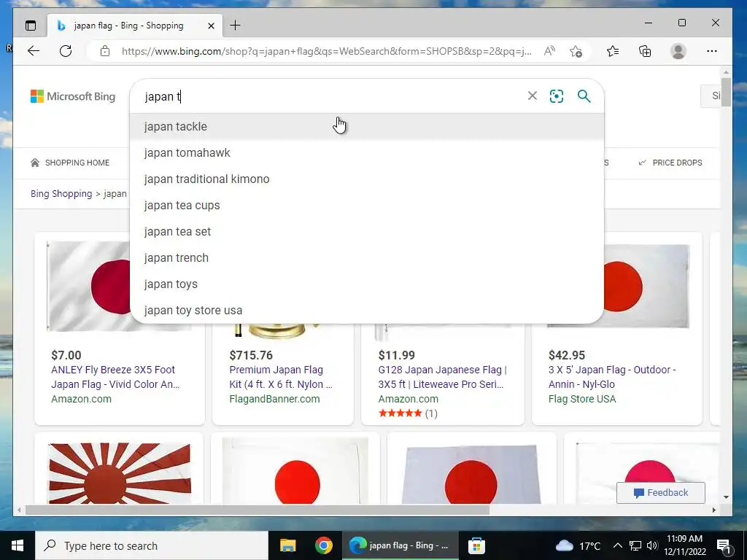The image size is (747, 560).
Task: Pick the japan trench suggestion
Action: (x=367, y=257)
